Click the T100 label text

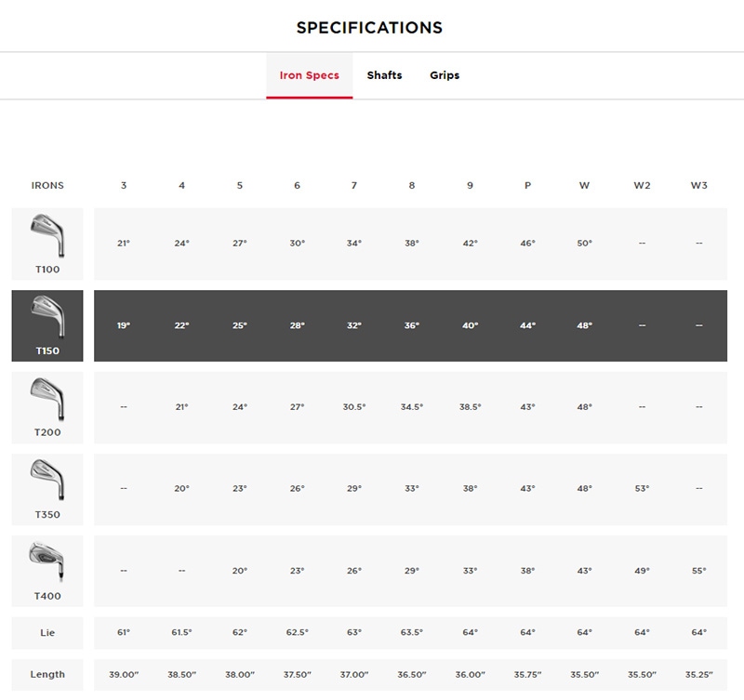[47, 270]
